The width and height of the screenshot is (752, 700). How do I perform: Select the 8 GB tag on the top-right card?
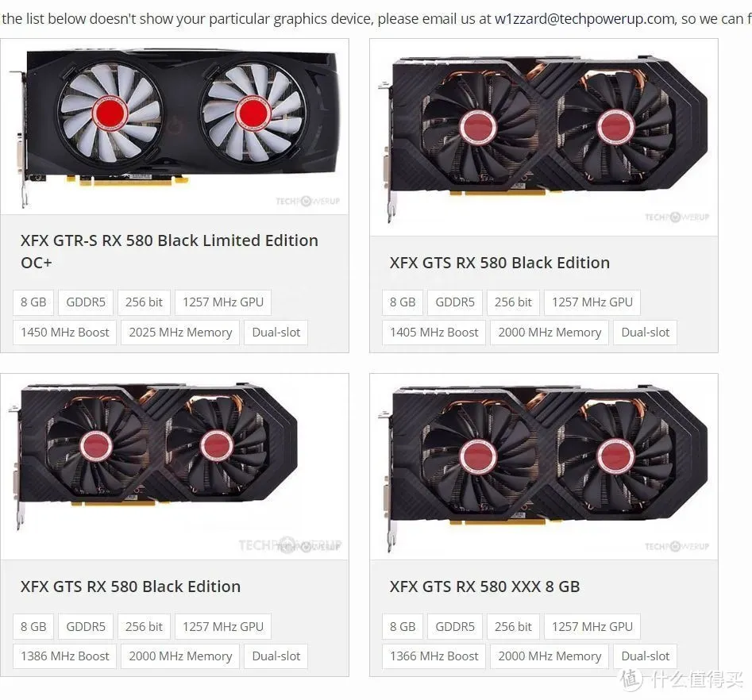403,302
